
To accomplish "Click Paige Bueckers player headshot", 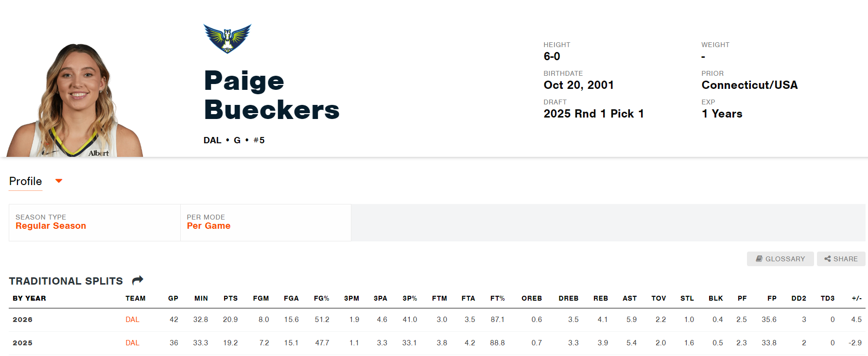I will (x=75, y=100).
